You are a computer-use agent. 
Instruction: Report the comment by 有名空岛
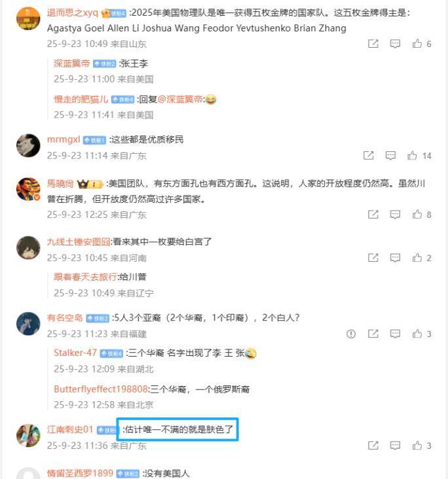(x=351, y=334)
